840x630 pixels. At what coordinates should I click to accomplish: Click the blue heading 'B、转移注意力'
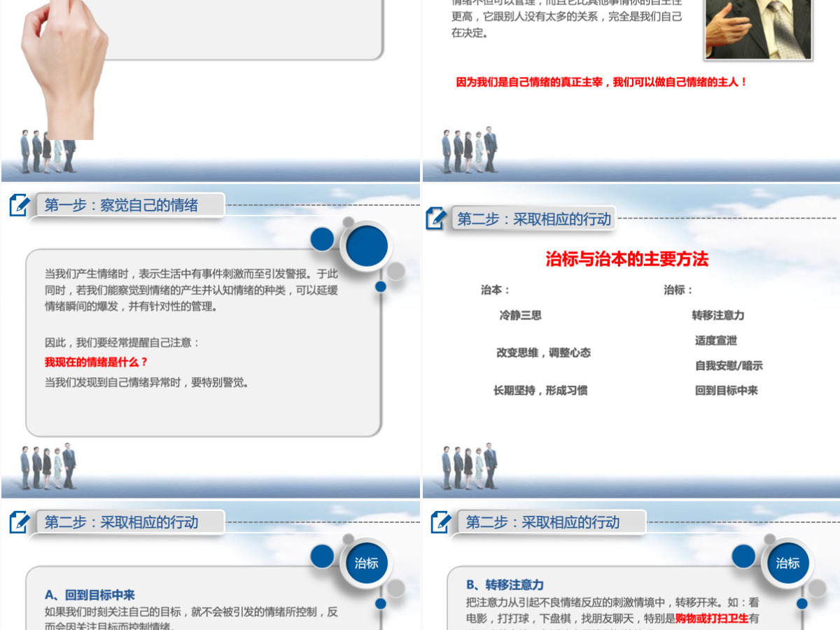coord(505,584)
